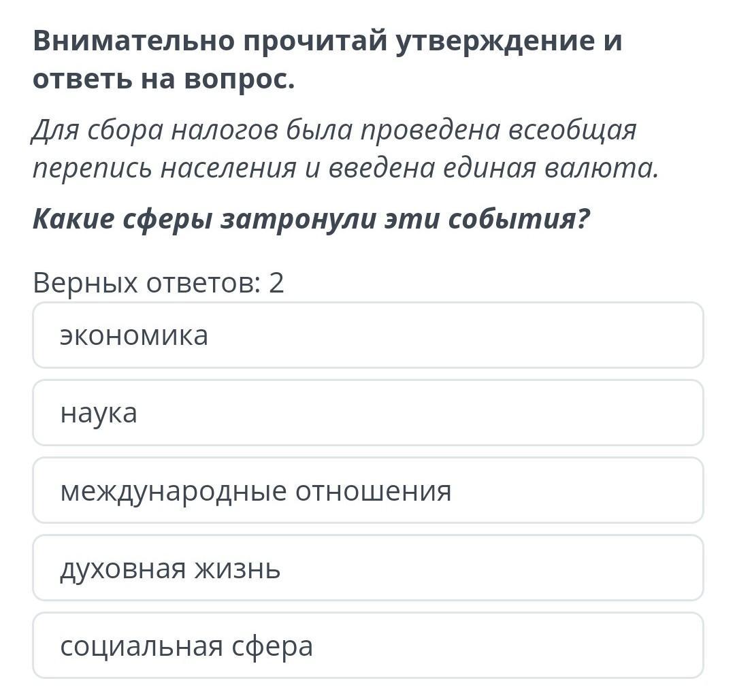735x700 pixels.
Task: Click the question "Какие сферы затронули эти события?"
Action: point(310,219)
